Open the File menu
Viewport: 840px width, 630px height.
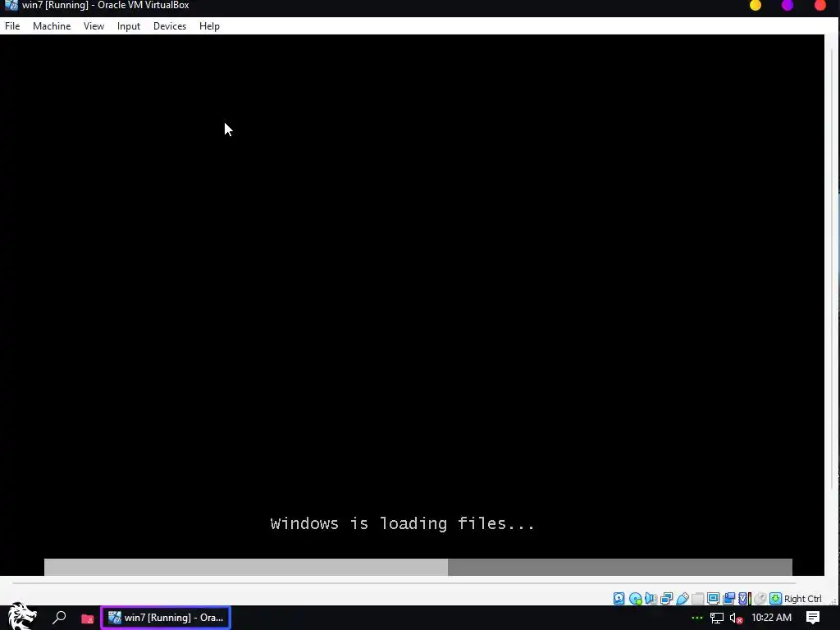point(12,25)
